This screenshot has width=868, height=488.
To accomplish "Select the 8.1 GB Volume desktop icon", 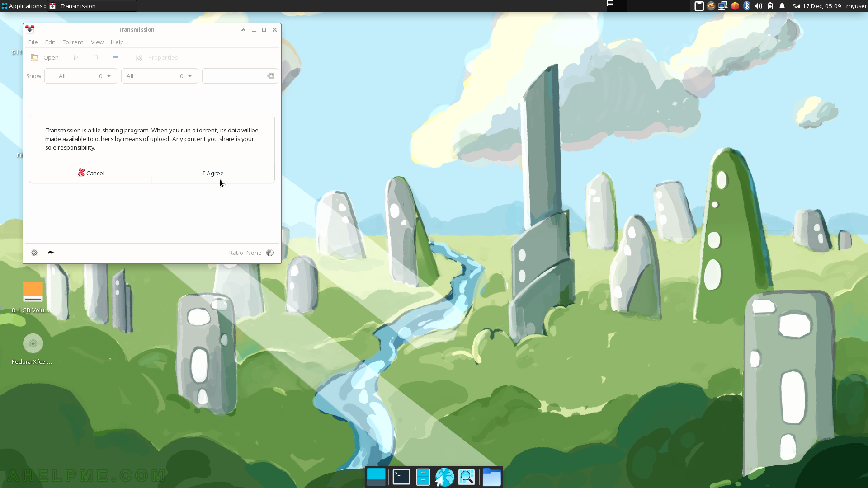I will tap(32, 297).
